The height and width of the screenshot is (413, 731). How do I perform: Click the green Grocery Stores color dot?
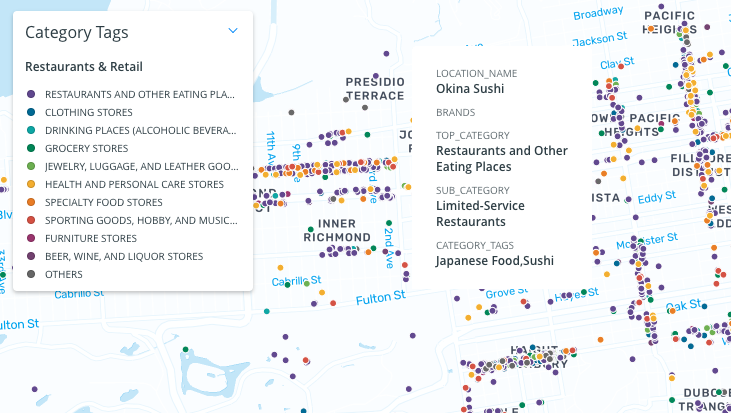[32, 148]
